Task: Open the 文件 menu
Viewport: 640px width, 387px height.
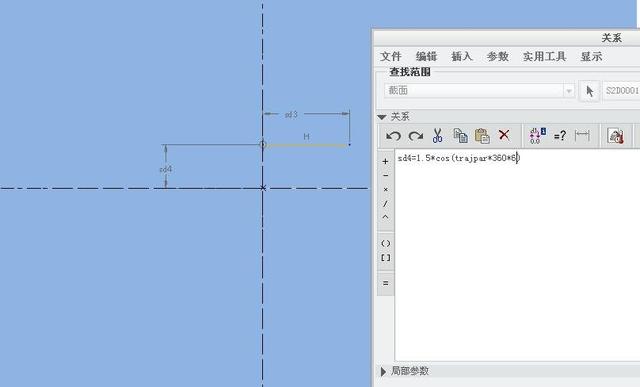Action: (x=391, y=56)
